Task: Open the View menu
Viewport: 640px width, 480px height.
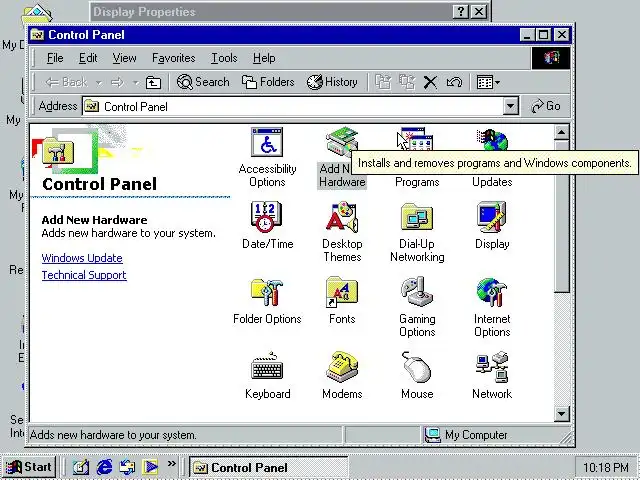Action: [124, 58]
